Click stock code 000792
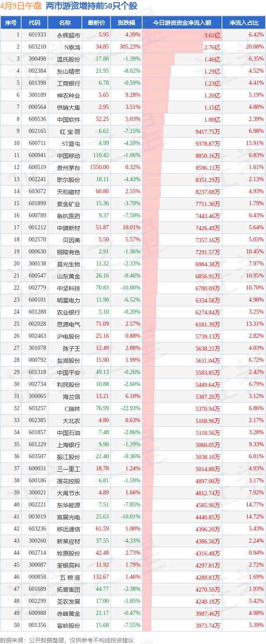Viewport: 266px width, 644px height. 37,360
